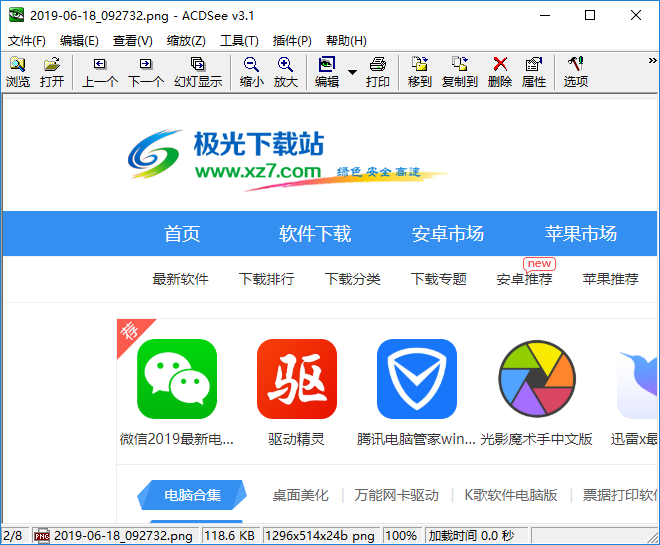Open the Options (选项) tool
The image size is (660, 545).
[x=576, y=72]
